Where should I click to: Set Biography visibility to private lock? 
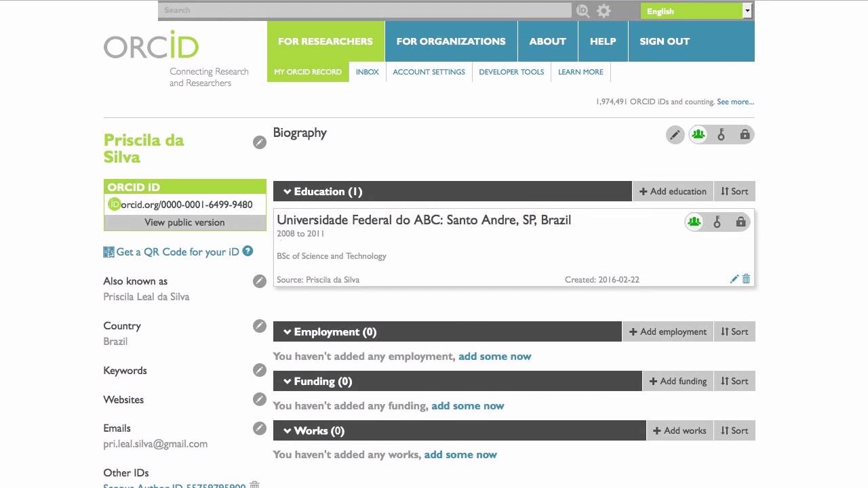click(x=745, y=135)
